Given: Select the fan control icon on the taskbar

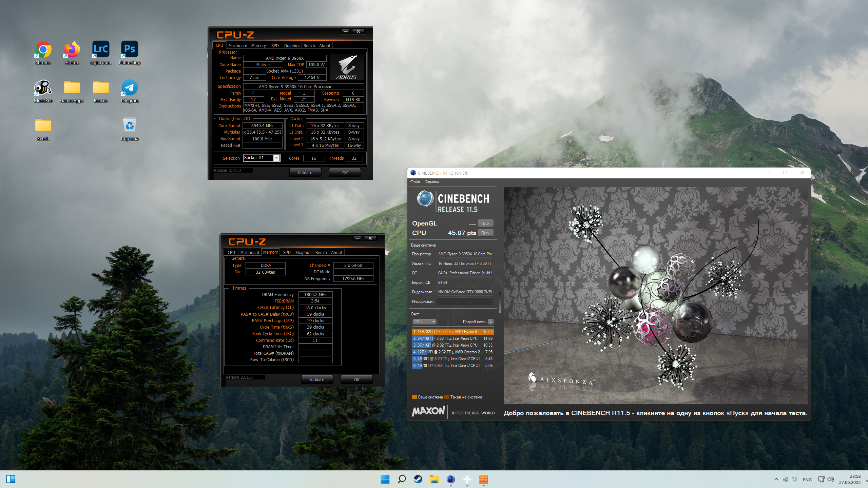Looking at the screenshot, I should tap(467, 479).
